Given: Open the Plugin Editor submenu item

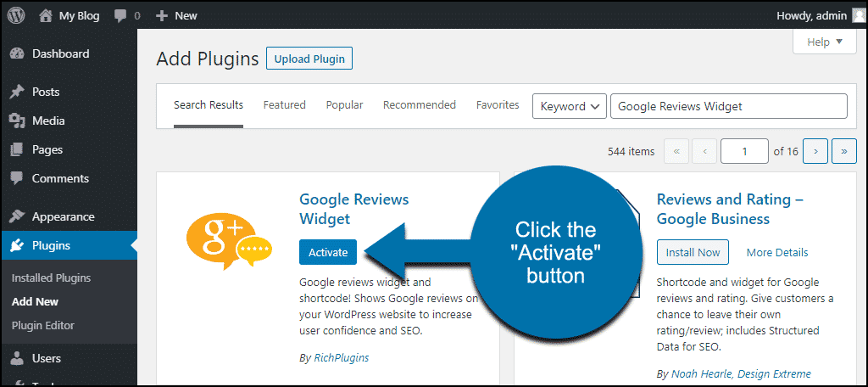Looking at the screenshot, I should pos(42,325).
